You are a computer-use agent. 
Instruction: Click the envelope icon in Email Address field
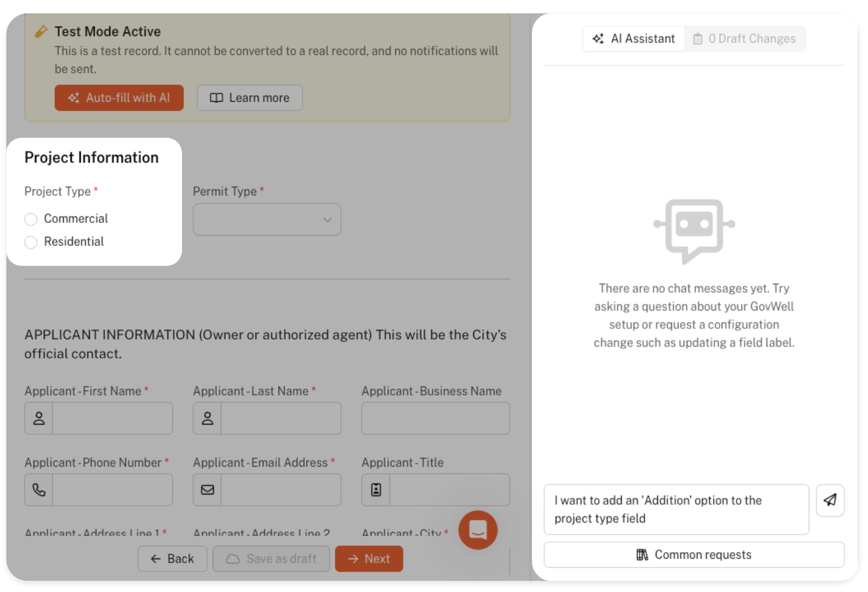click(207, 490)
